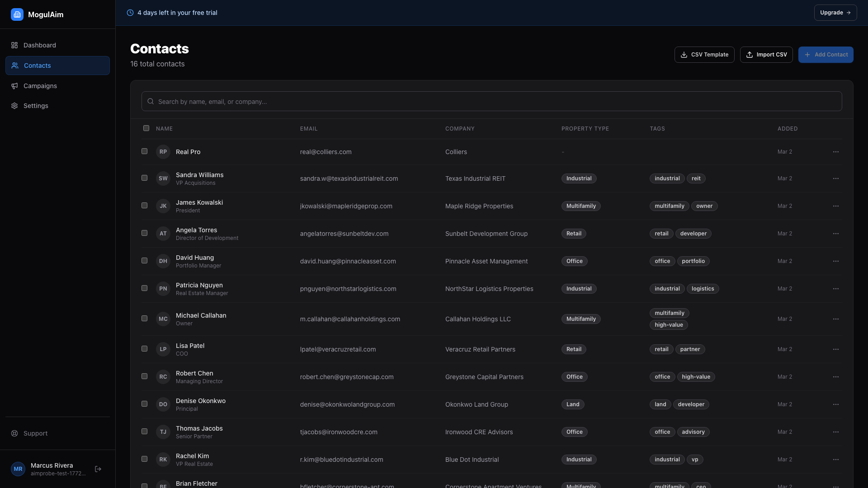Click the Add Contact button
Image resolution: width=868 pixels, height=488 pixels.
[x=826, y=54]
